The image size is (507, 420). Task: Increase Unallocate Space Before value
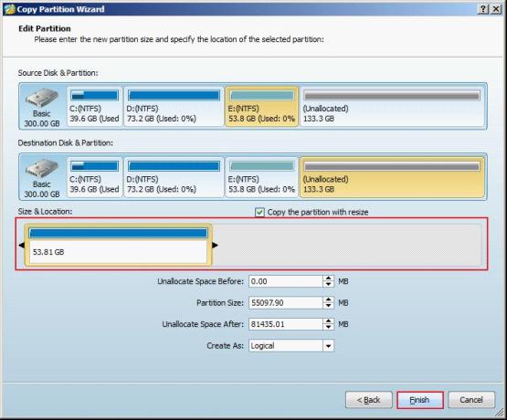pos(328,278)
